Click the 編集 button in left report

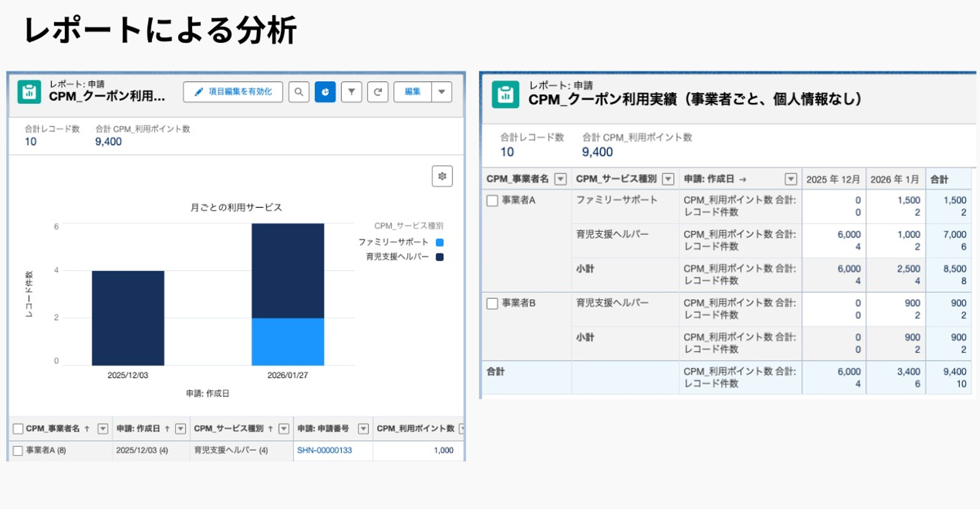click(x=413, y=92)
